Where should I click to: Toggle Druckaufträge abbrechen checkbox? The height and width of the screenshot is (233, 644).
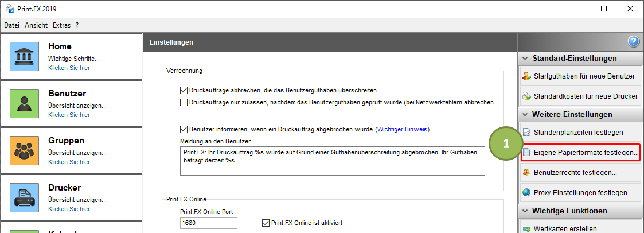click(184, 90)
